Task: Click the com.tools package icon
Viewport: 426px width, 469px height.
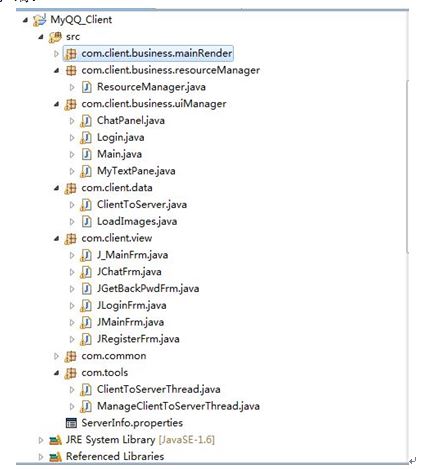Action: 70,373
